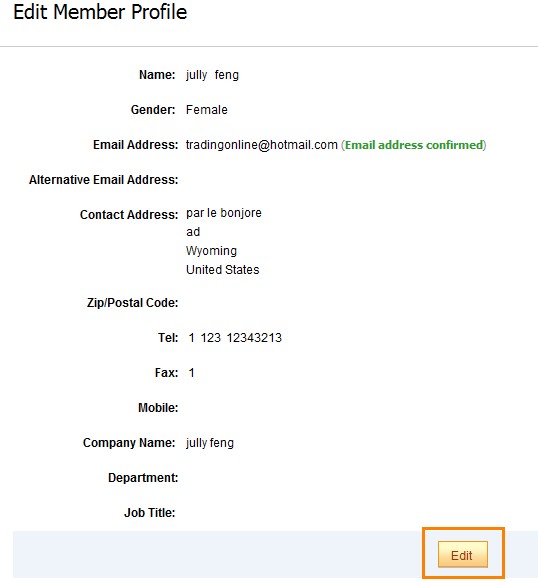
Task: Click the Alternative Email Address label
Action: click(104, 180)
